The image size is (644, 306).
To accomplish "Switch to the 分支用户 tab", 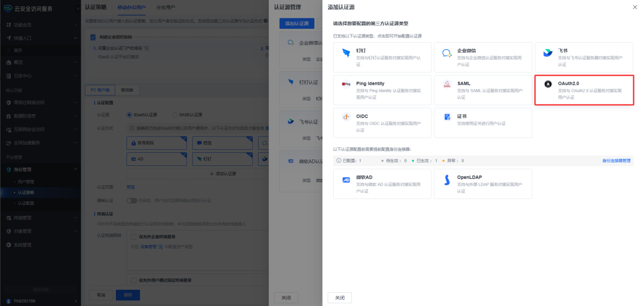I will (x=166, y=7).
